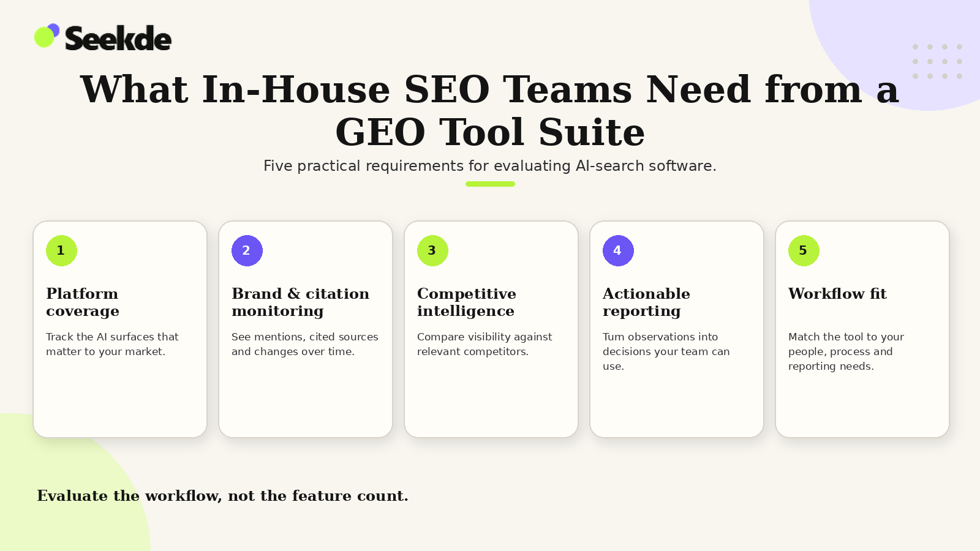The width and height of the screenshot is (980, 551).
Task: Click 'See mentions, cited sources' description
Action: [x=305, y=344]
